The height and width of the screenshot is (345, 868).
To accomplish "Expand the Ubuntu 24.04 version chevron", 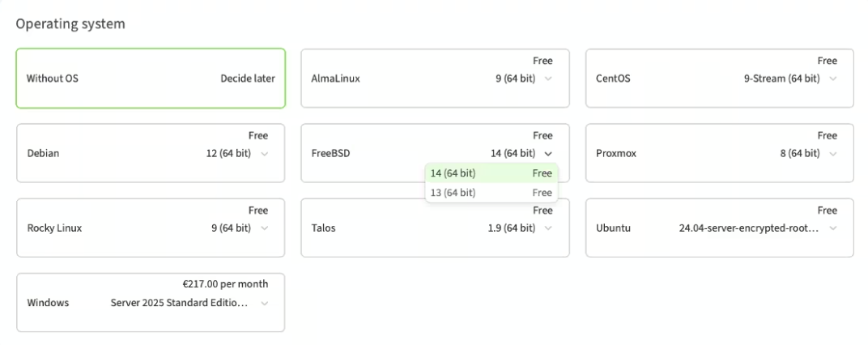I will 832,228.
